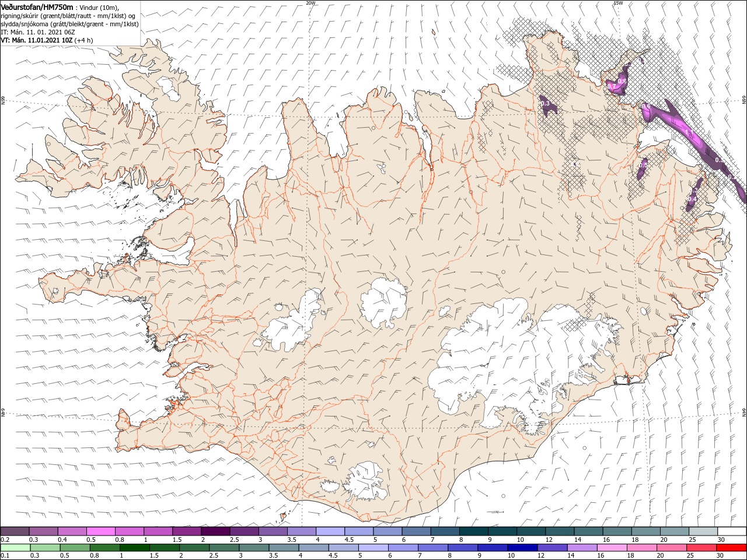Pick the light gray swatch labeled 25
The width and height of the screenshot is (747, 560).
tap(703, 531)
